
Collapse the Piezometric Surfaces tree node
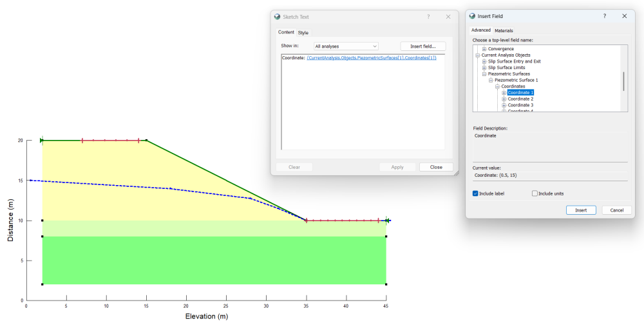[x=484, y=74]
